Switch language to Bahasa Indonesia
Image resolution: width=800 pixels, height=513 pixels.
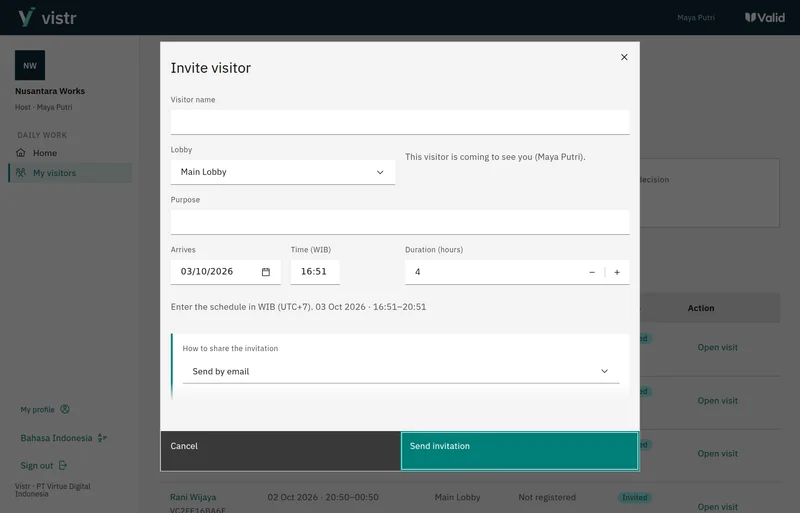(x=56, y=438)
